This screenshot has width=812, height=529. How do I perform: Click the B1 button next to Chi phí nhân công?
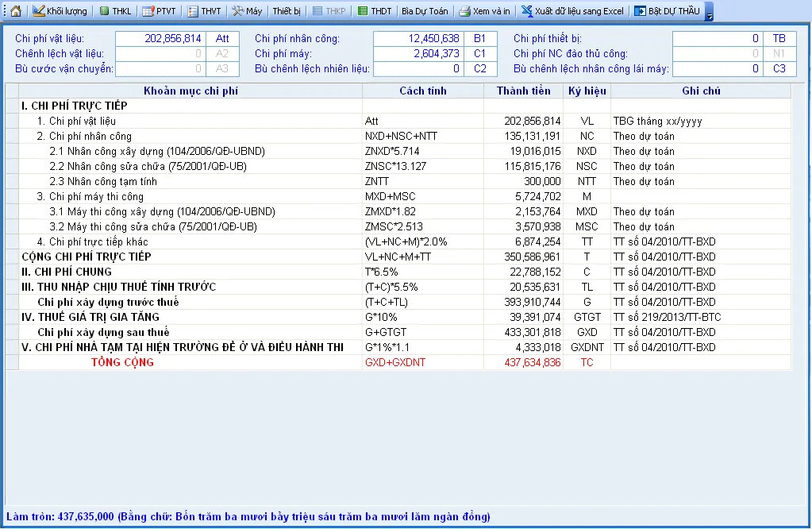point(479,38)
